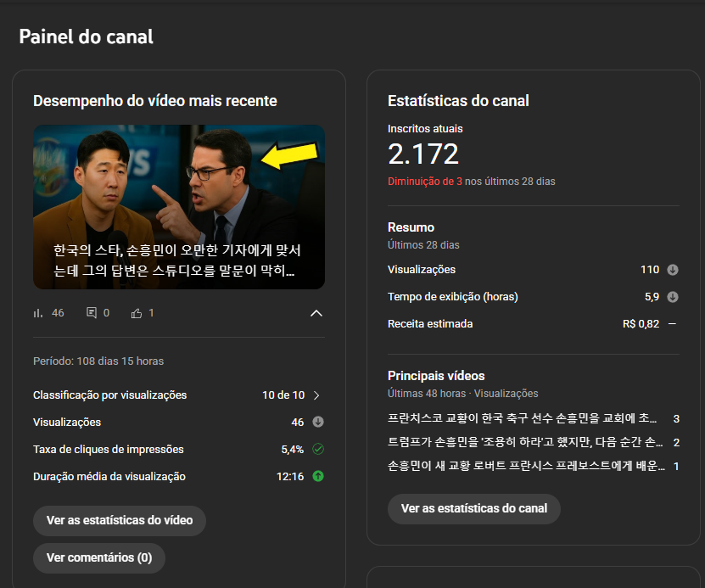Open top video starting with 프란치스코 교황이
This screenshot has height=588, width=705.
coord(522,418)
